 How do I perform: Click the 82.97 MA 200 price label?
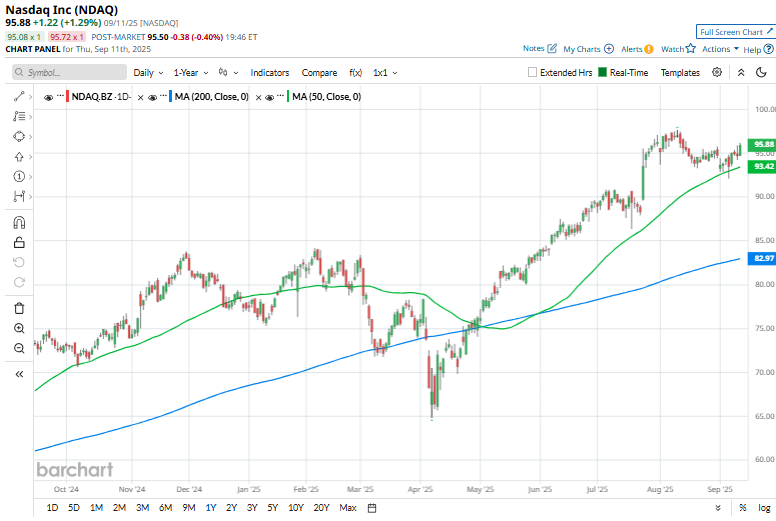762,258
